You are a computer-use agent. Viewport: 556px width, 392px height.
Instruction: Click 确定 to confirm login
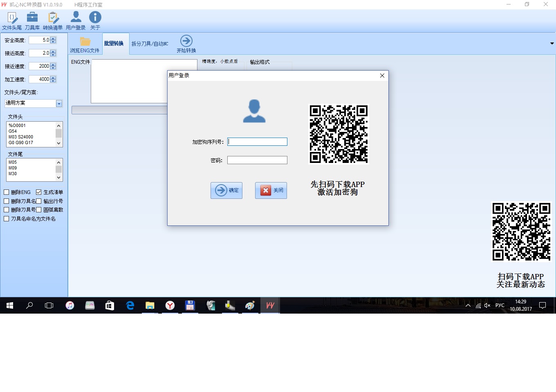tap(226, 190)
